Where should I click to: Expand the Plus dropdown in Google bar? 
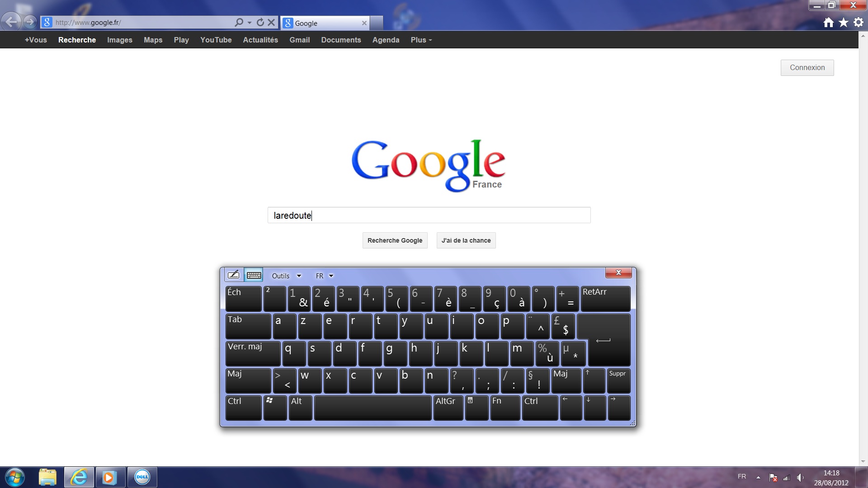(x=421, y=40)
